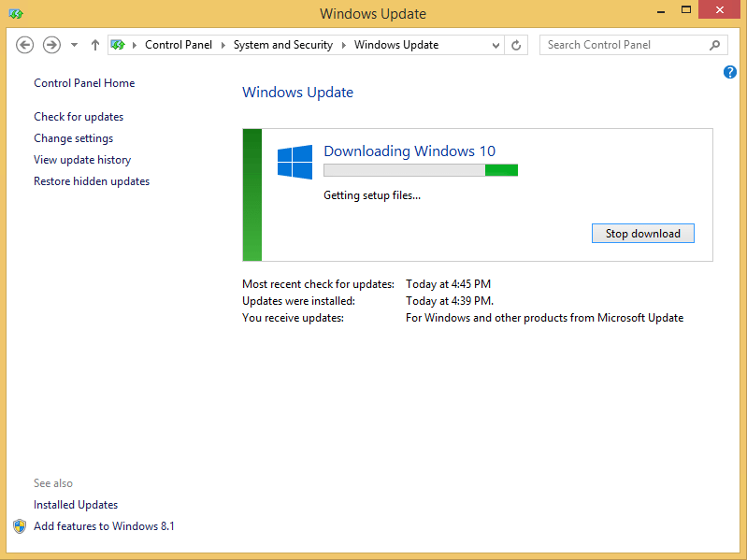Open Restore hidden updates
This screenshot has height=560, width=747.
pos(92,181)
